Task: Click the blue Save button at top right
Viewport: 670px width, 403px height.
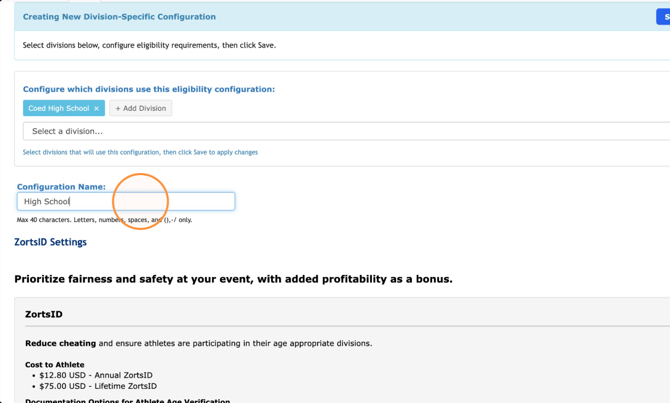Action: coord(663,17)
